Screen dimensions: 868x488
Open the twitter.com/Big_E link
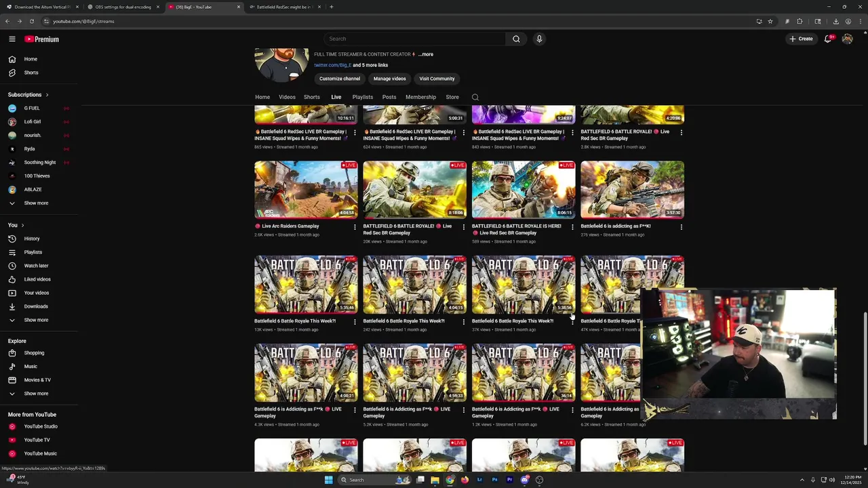point(332,65)
